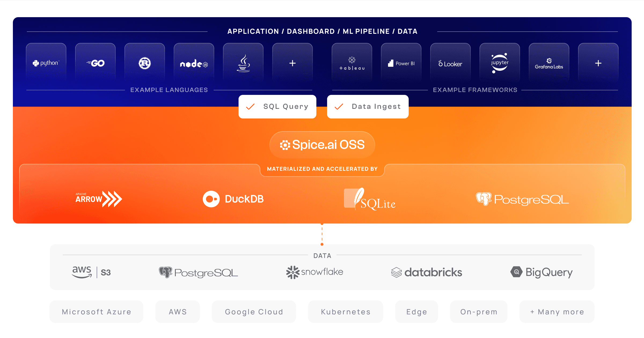
Task: Switch to the Kubernetes deployment tab
Action: [x=345, y=311]
